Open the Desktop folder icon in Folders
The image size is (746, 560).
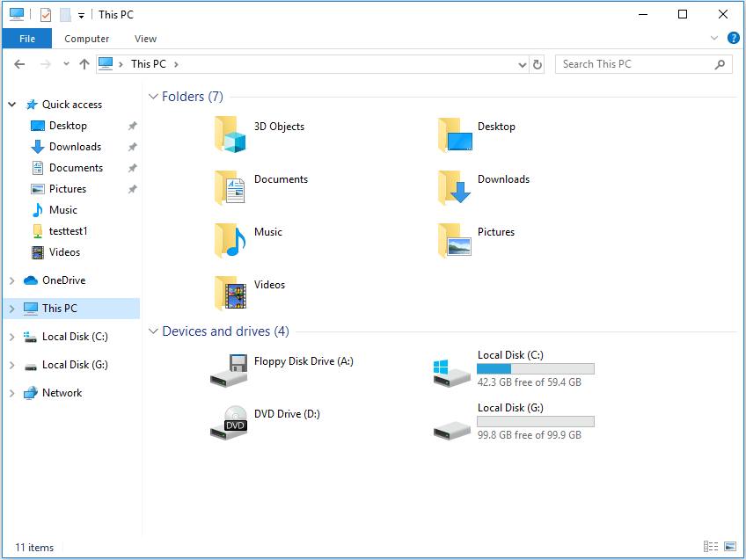tap(455, 135)
